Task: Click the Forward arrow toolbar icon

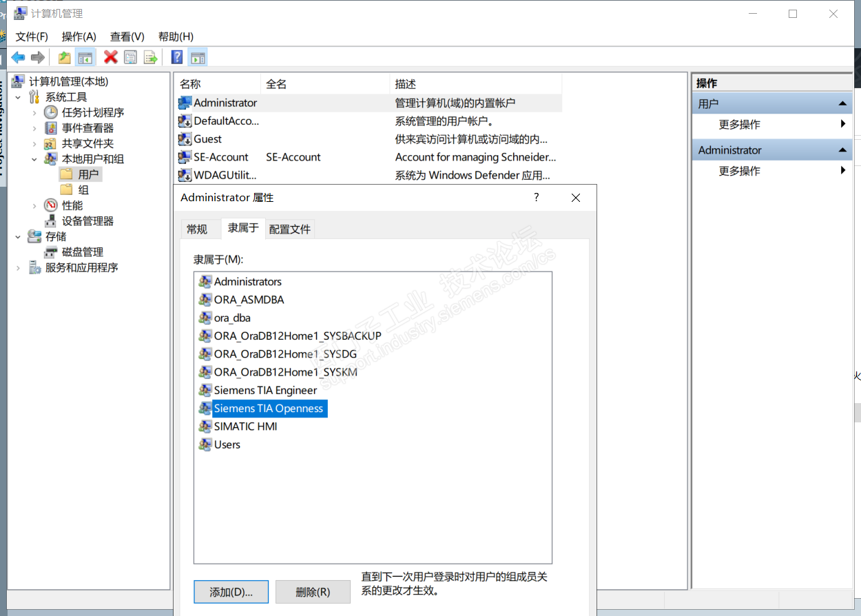Action: click(x=39, y=58)
